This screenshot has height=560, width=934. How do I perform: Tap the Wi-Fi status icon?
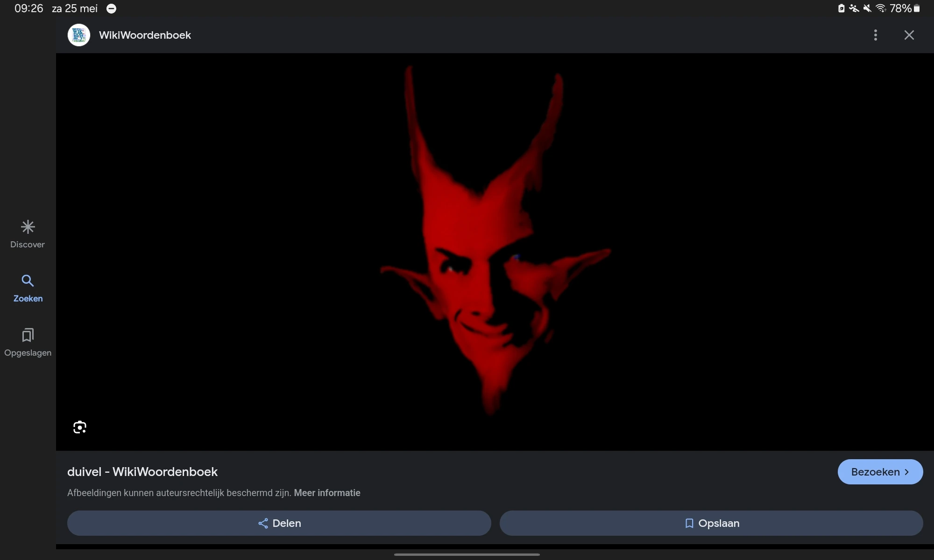pos(881,8)
